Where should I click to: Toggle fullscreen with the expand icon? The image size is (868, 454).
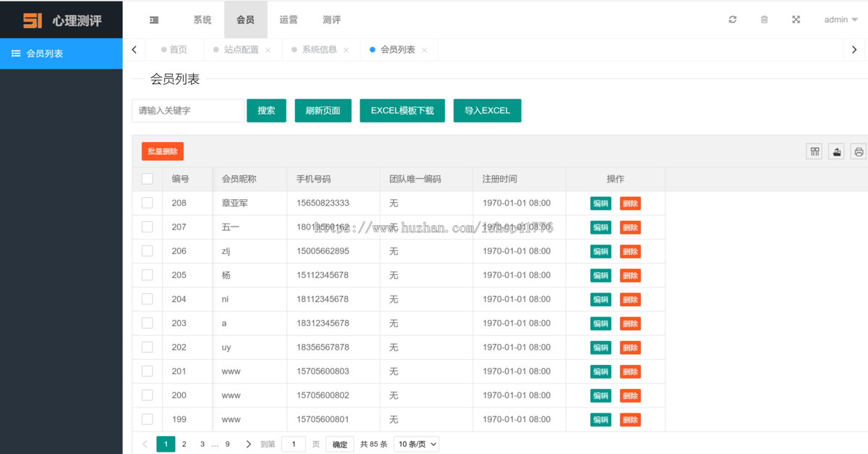click(x=796, y=20)
